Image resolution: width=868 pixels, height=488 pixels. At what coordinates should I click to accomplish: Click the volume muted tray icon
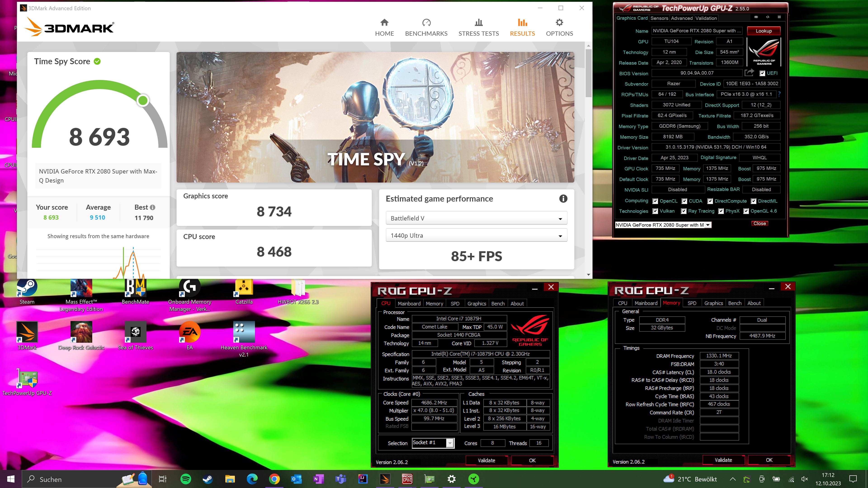point(805,479)
